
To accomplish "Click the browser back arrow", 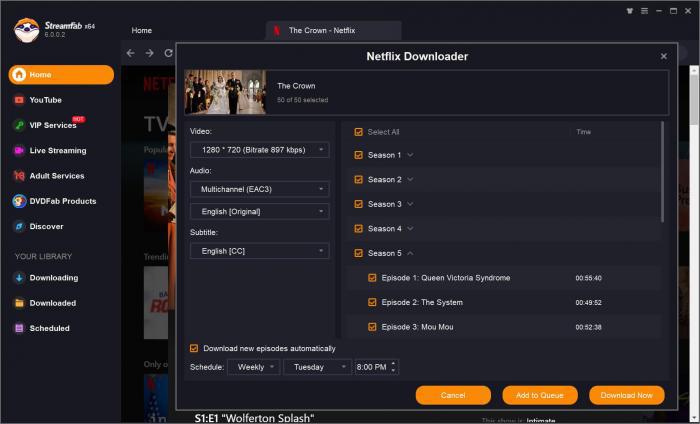I will [x=130, y=53].
